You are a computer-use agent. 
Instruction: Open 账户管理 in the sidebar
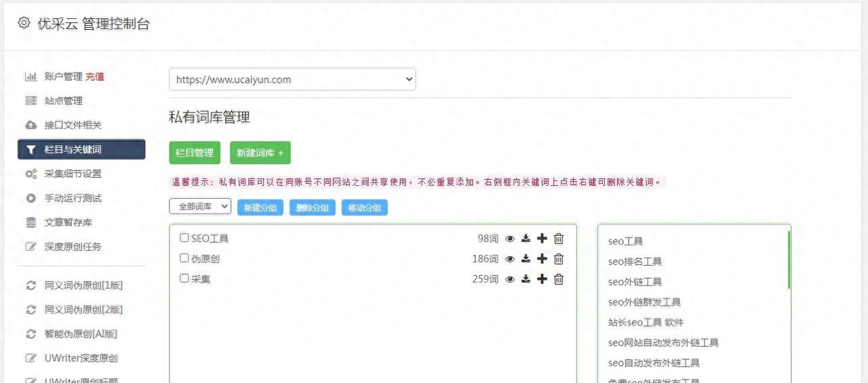tap(64, 77)
